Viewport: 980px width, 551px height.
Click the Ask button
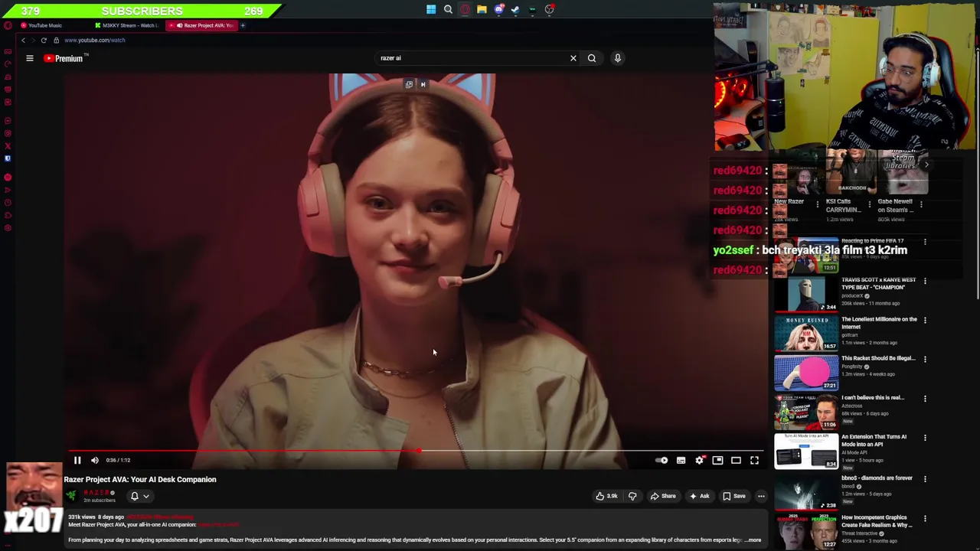(x=699, y=496)
